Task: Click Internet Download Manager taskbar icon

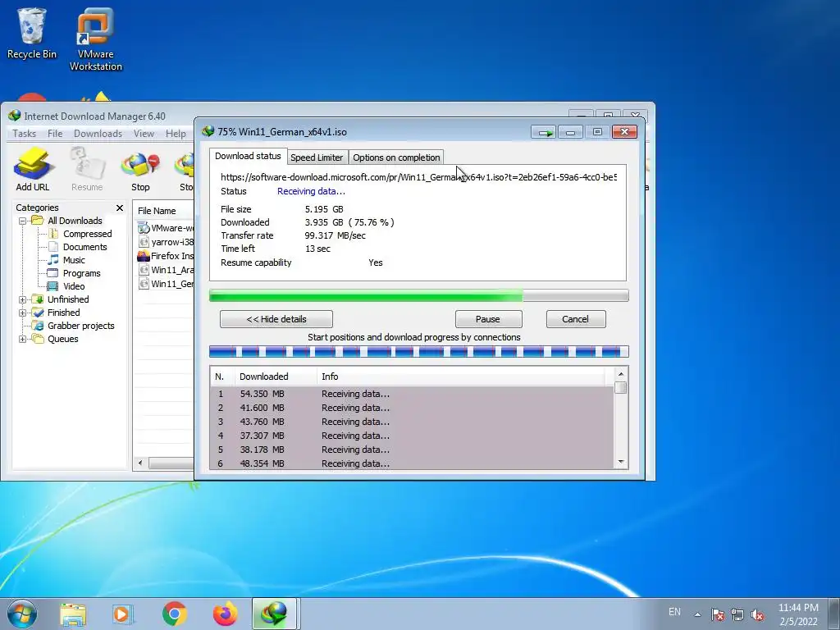Action: [x=274, y=614]
